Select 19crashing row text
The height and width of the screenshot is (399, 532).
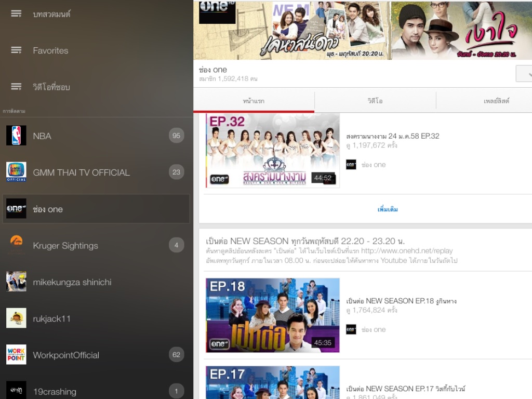[x=55, y=392]
